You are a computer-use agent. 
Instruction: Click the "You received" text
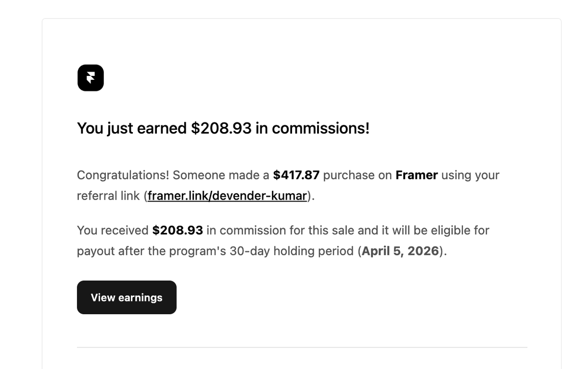(x=113, y=230)
